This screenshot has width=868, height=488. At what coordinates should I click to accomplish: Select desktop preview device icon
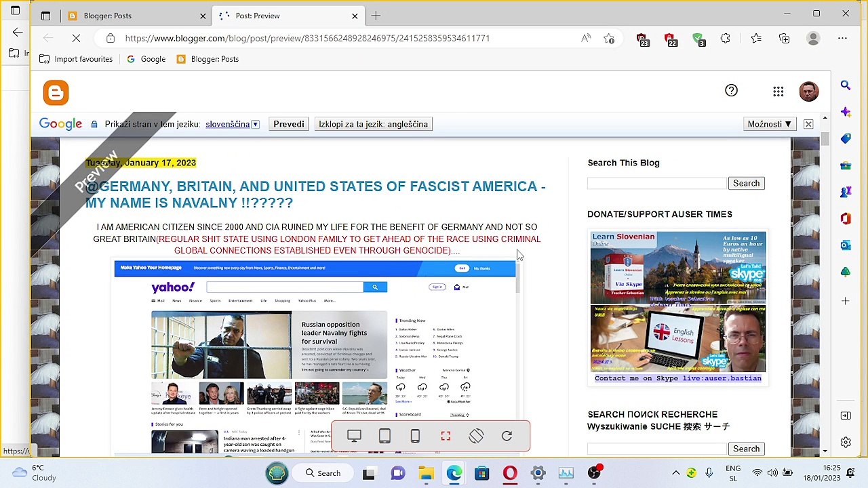354,436
